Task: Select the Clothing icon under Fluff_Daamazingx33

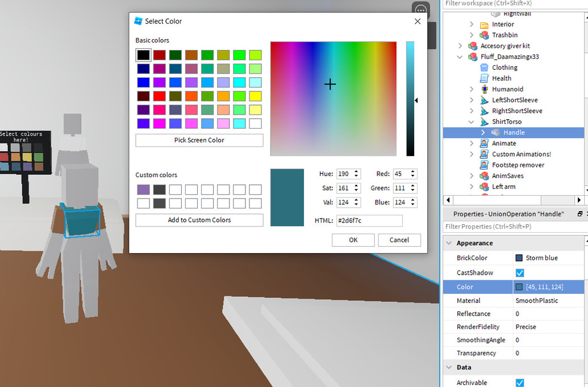Action: tap(485, 67)
